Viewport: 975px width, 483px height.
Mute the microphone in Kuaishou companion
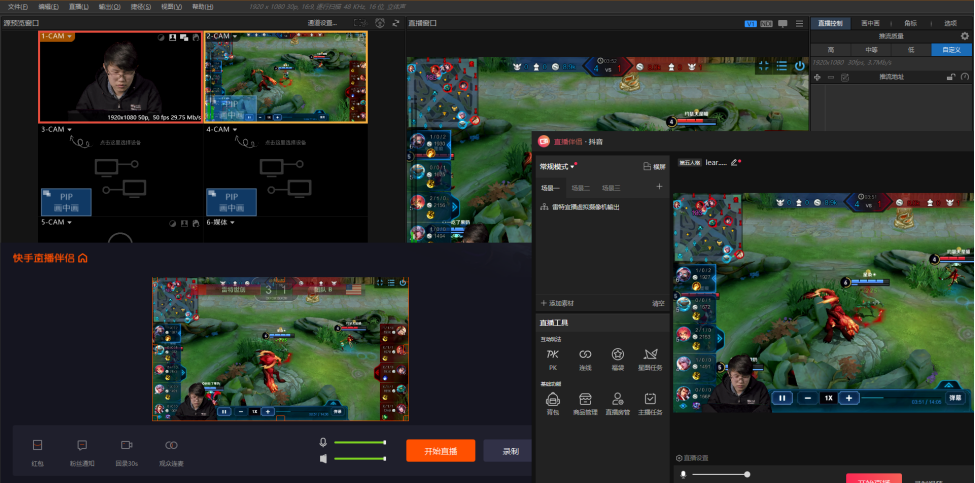pos(323,442)
